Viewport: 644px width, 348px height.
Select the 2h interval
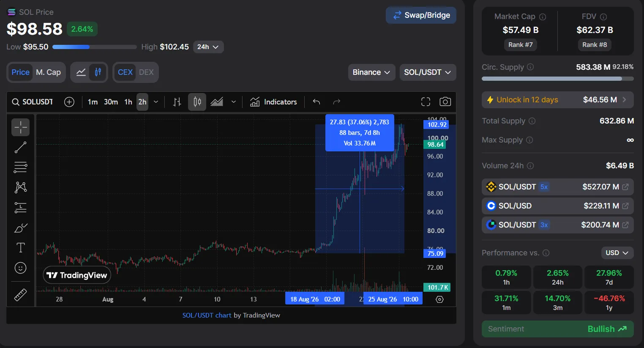click(142, 102)
